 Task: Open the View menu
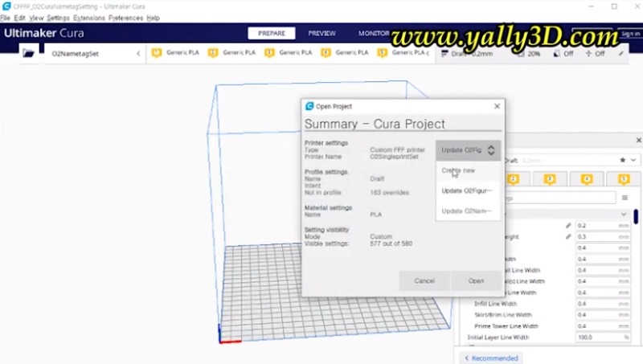pyautogui.click(x=36, y=18)
